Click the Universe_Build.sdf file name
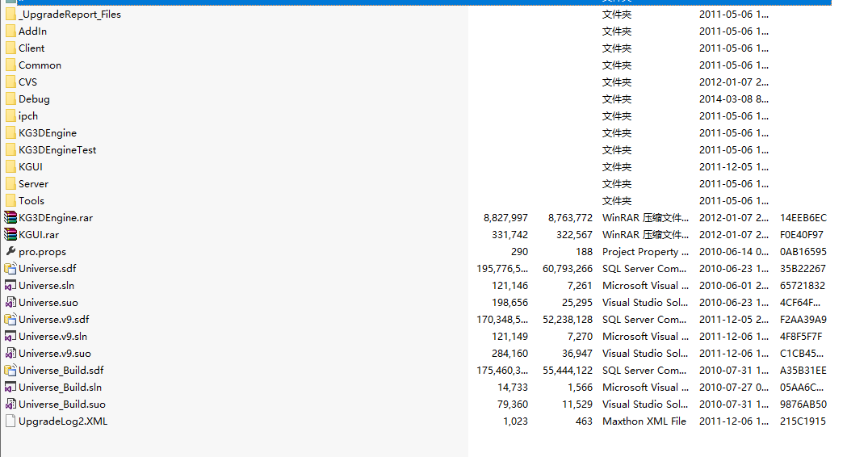The image size is (868, 457). point(61,371)
